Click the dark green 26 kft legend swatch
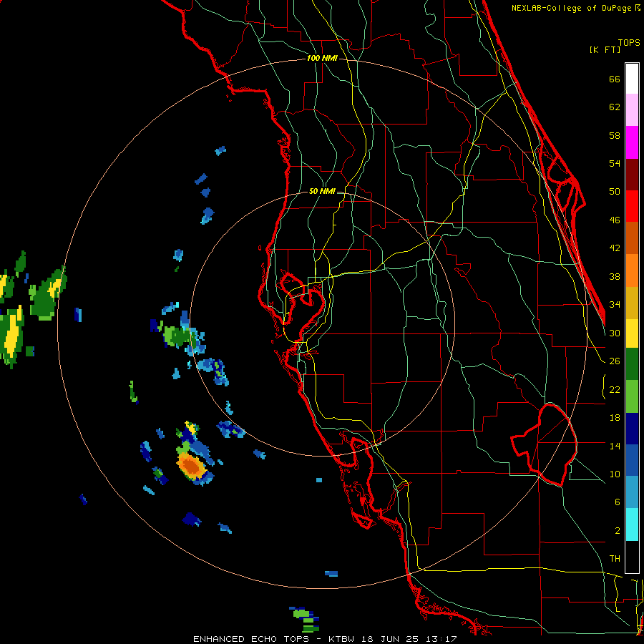This screenshot has width=644, height=644. click(x=632, y=364)
